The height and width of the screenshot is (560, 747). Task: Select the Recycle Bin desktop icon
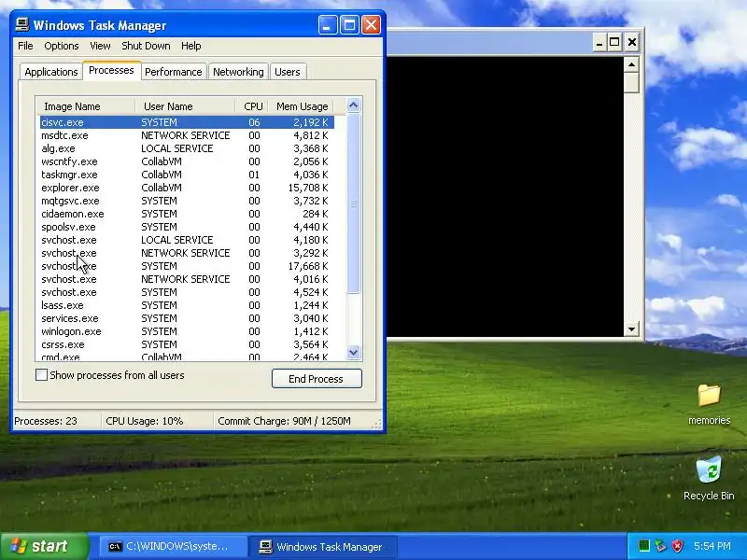[x=709, y=478]
